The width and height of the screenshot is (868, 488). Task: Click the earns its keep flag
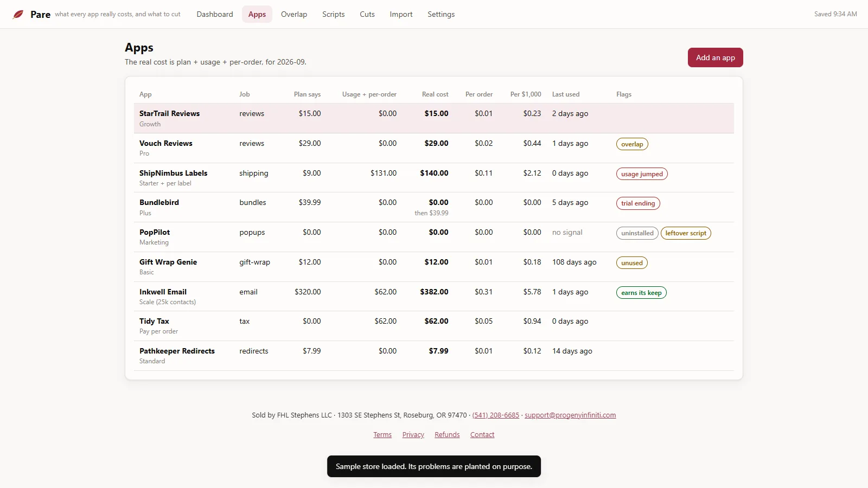[641, 293]
